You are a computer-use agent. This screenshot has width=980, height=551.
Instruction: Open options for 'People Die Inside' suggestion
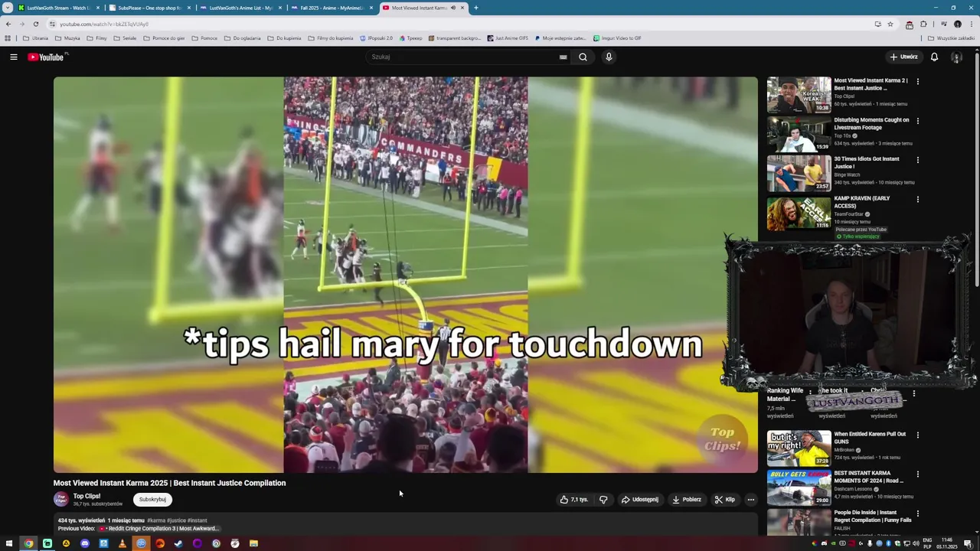[917, 514]
